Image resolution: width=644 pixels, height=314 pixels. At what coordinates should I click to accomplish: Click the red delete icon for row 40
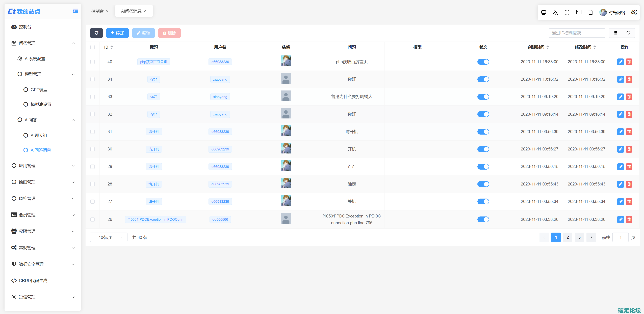(x=629, y=62)
